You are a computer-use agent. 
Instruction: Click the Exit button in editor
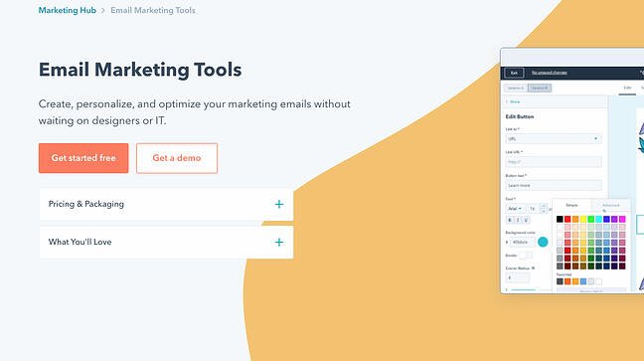[x=514, y=73]
